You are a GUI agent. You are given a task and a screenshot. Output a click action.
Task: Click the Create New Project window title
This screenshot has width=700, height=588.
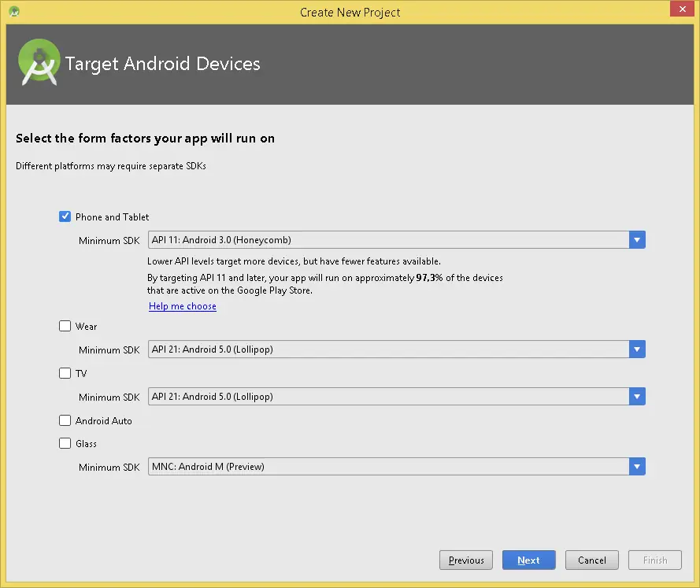coord(350,12)
